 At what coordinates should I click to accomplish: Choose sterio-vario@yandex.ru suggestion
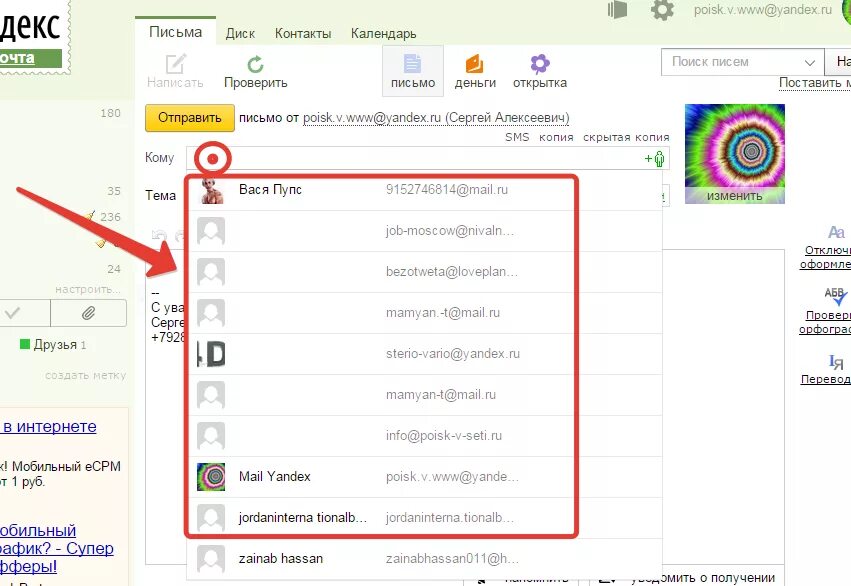tap(453, 354)
